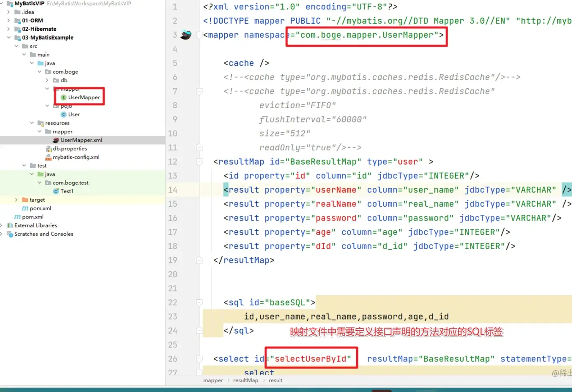572x392 pixels.
Task: Expand the .idea folder
Action: (9, 12)
